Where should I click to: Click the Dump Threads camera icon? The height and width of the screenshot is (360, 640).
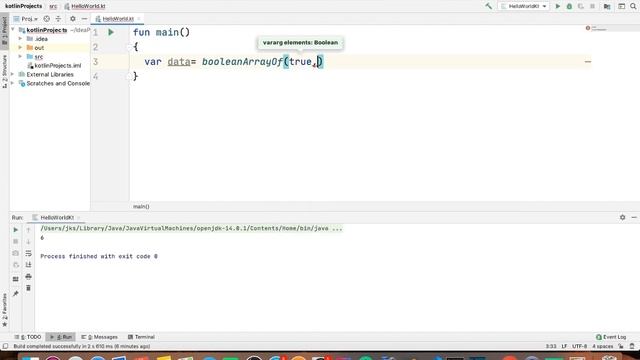coord(16,253)
